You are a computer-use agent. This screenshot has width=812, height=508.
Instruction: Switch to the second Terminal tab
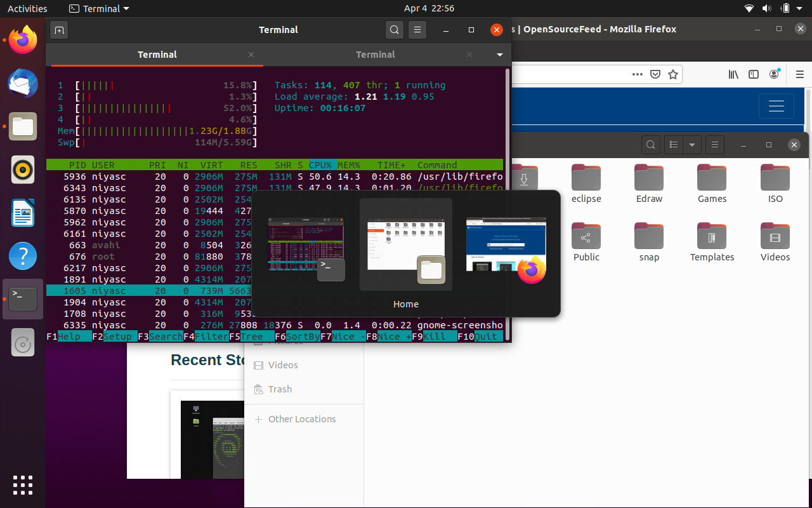tap(376, 55)
